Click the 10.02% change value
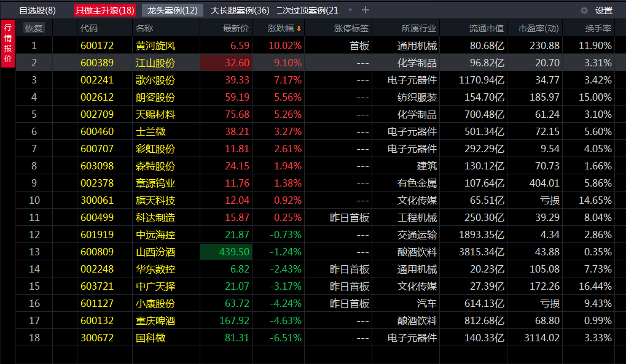This screenshot has height=364, width=626. (285, 46)
